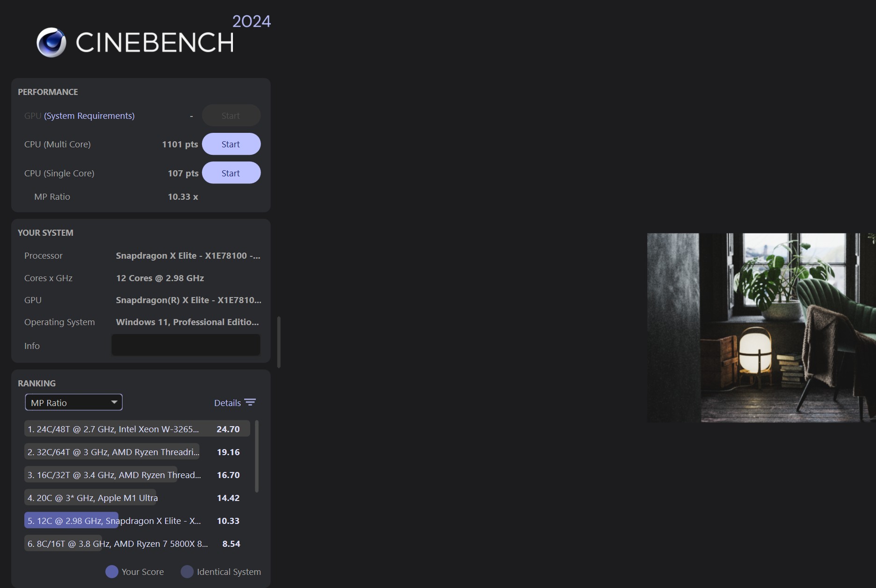Click the RANKING section heading
Viewport: 876px width, 588px height.
click(36, 383)
